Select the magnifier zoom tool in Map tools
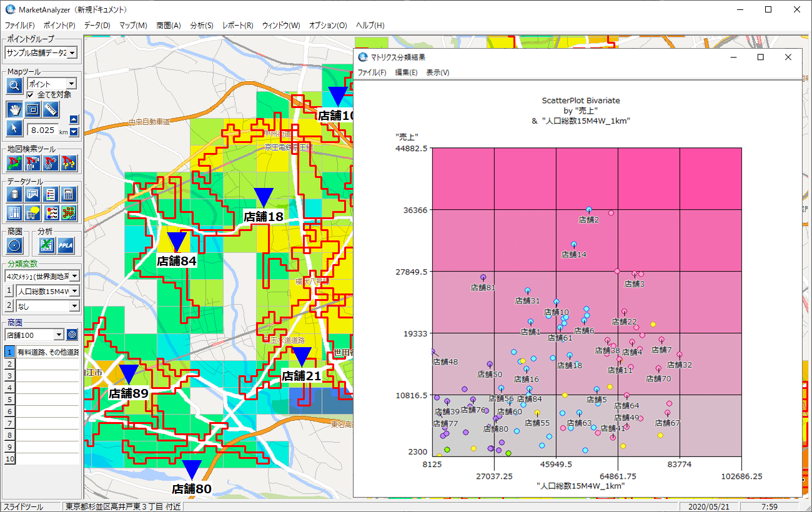Viewport: 812px width, 512px height. coord(14,86)
